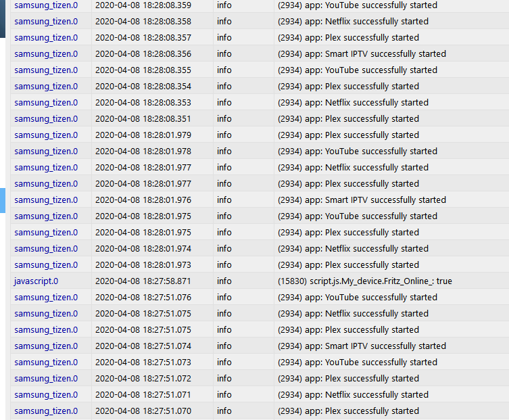The image size is (509, 420).
Task: Select Netflix message logged at 18:28:01.977
Action: tap(353, 168)
